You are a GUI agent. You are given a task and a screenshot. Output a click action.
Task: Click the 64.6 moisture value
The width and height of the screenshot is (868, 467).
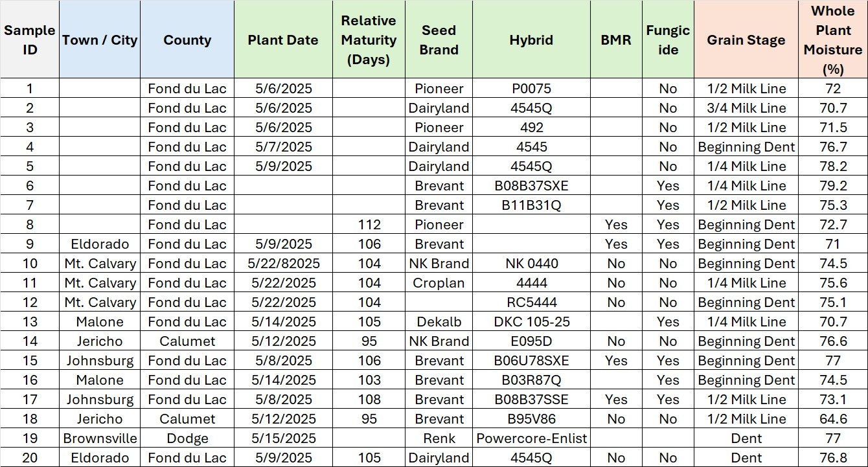833,419
